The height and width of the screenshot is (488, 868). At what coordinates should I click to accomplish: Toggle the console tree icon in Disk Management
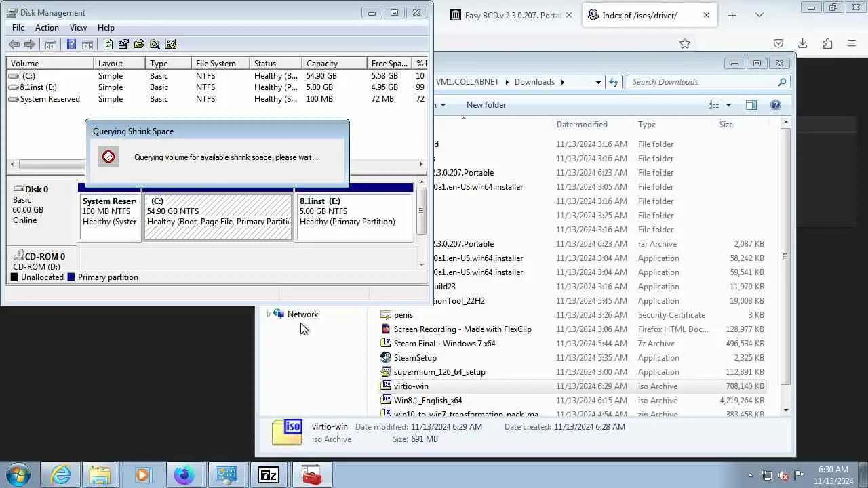[50, 45]
